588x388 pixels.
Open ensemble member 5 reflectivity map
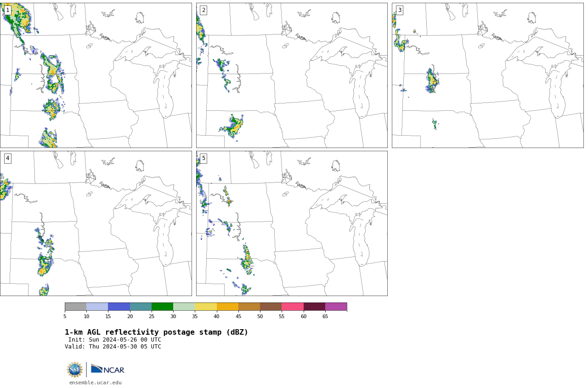(x=292, y=223)
